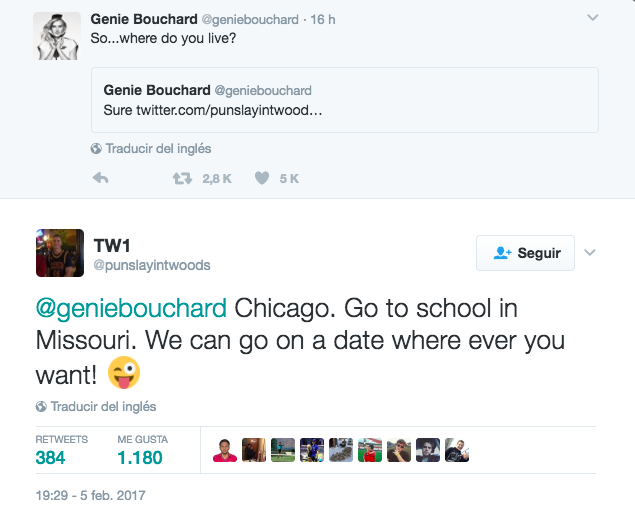Open the quoted tweet twitter.com/punslayintwood link
The width and height of the screenshot is (635, 515).
coord(213,109)
